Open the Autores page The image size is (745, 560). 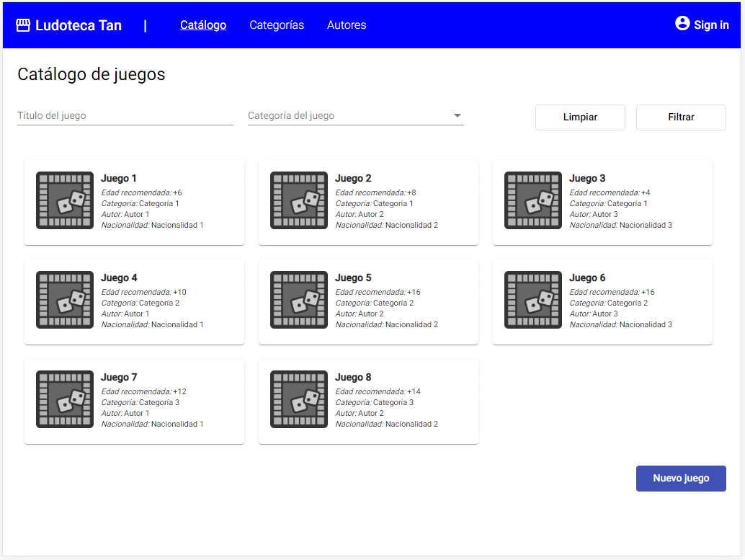[x=347, y=25]
